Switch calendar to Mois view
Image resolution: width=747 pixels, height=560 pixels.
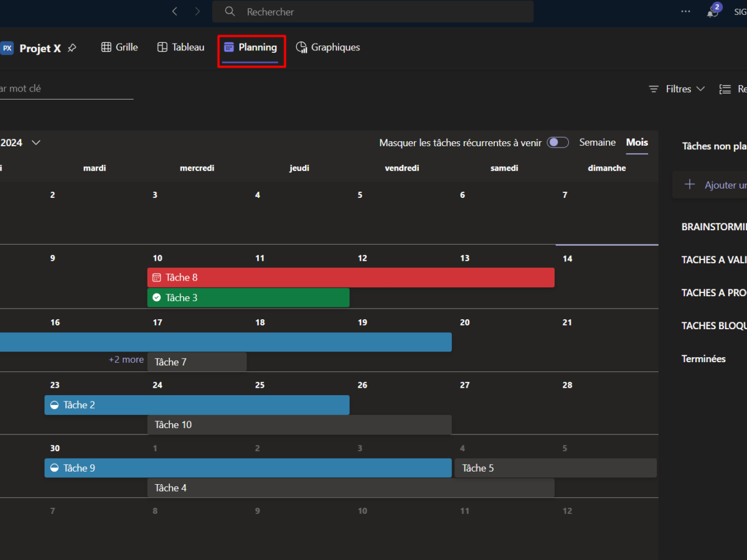pos(637,142)
